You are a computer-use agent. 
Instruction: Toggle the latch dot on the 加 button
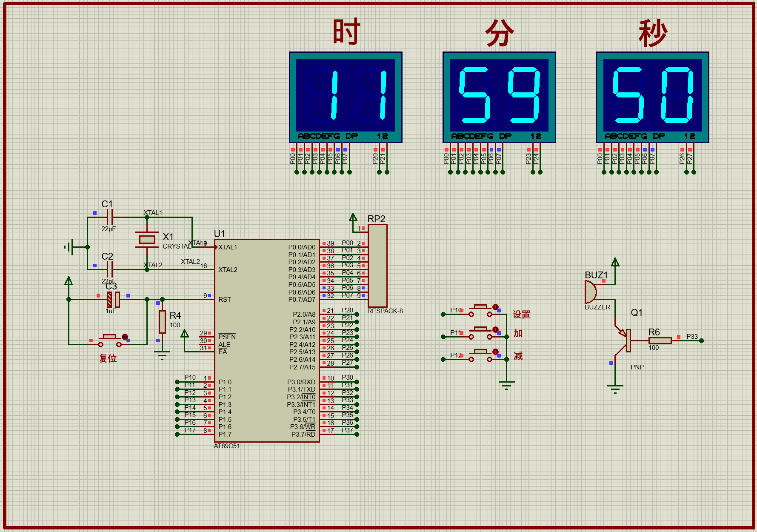coord(495,329)
